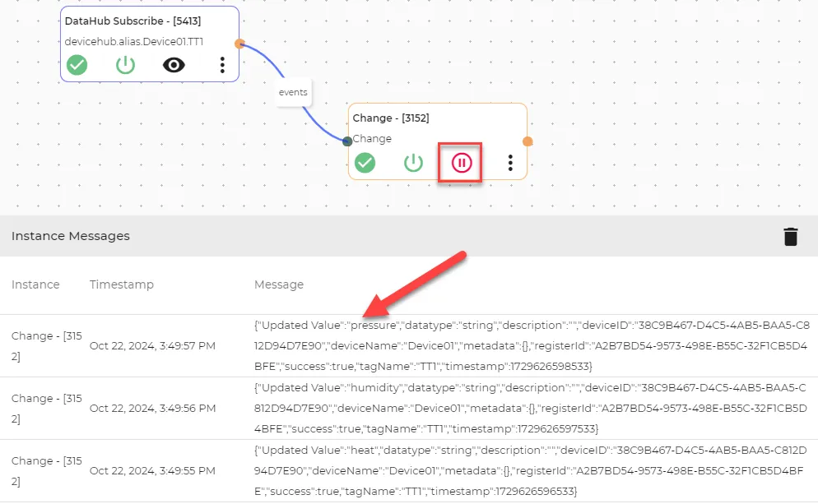Click the Change node input connector dot
The image size is (818, 504).
pos(347,141)
